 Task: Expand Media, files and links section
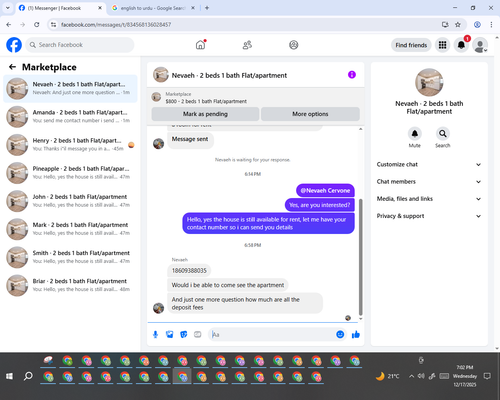pyautogui.click(x=429, y=199)
